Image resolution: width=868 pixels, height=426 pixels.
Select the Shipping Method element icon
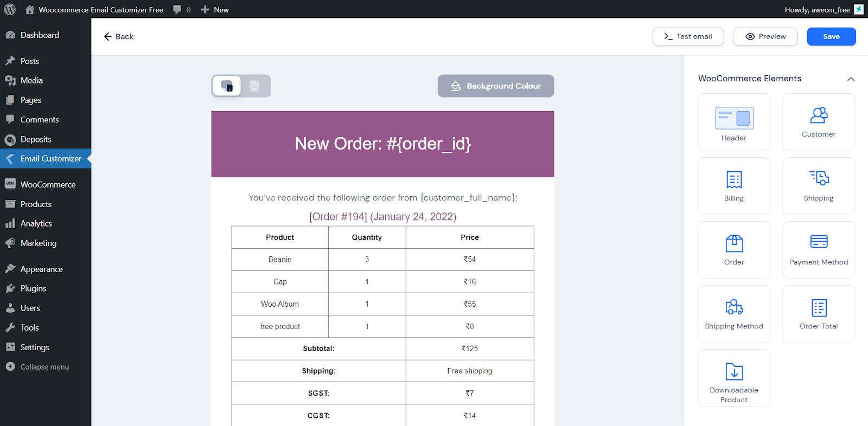coord(734,307)
